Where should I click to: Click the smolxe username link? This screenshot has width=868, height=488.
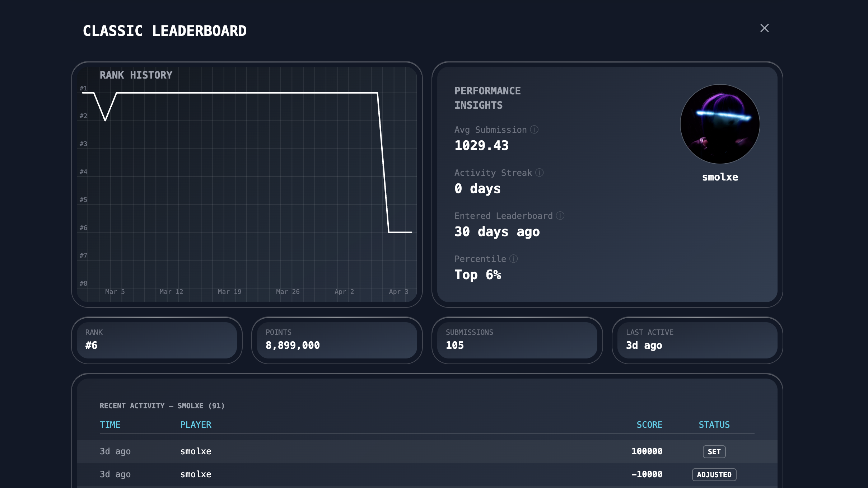coord(719,177)
